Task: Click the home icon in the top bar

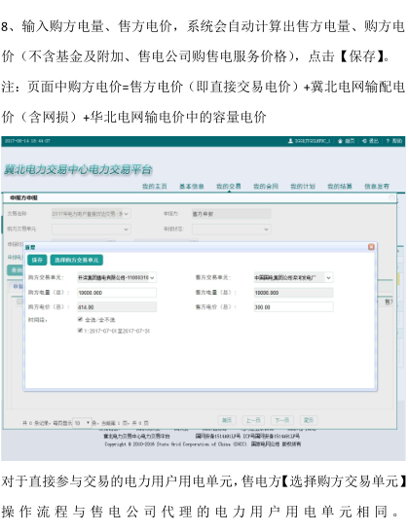Action: 340,141
